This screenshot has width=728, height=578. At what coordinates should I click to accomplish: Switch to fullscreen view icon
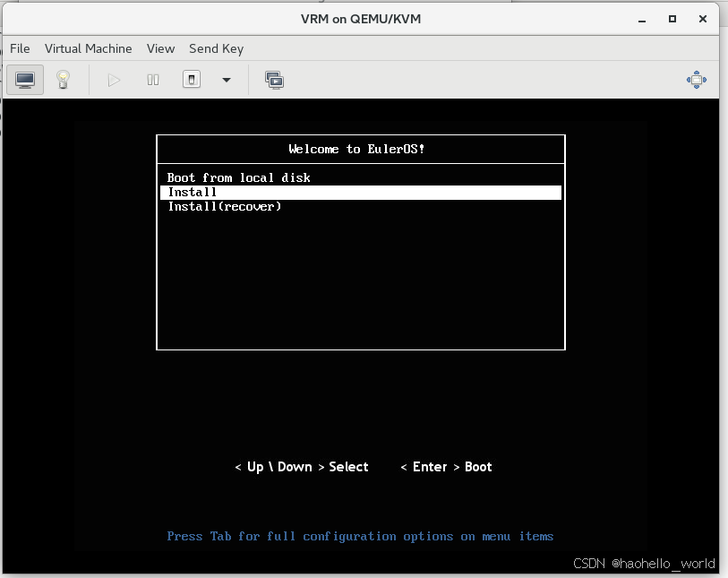tap(697, 80)
